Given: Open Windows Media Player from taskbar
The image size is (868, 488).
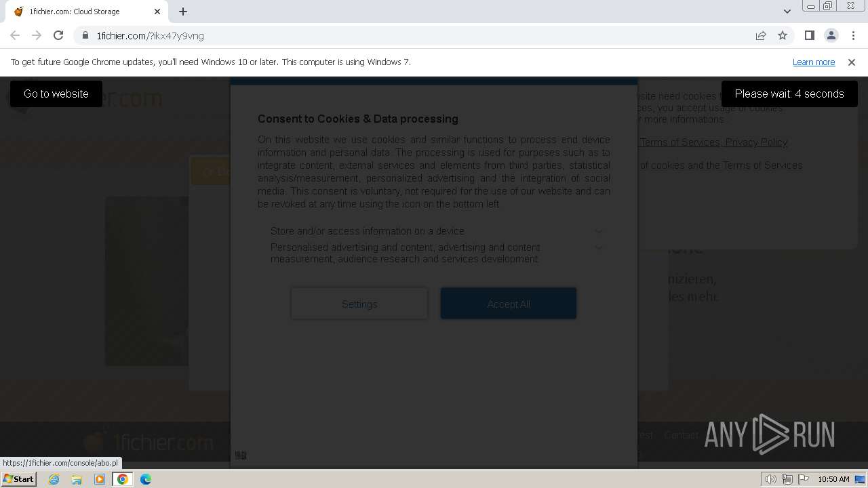Looking at the screenshot, I should click(100, 479).
